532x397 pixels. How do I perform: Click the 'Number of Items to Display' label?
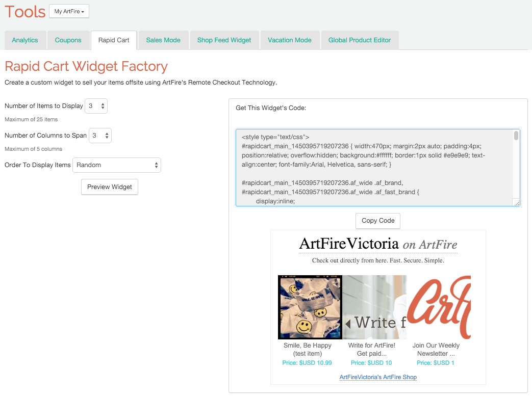tap(44, 106)
